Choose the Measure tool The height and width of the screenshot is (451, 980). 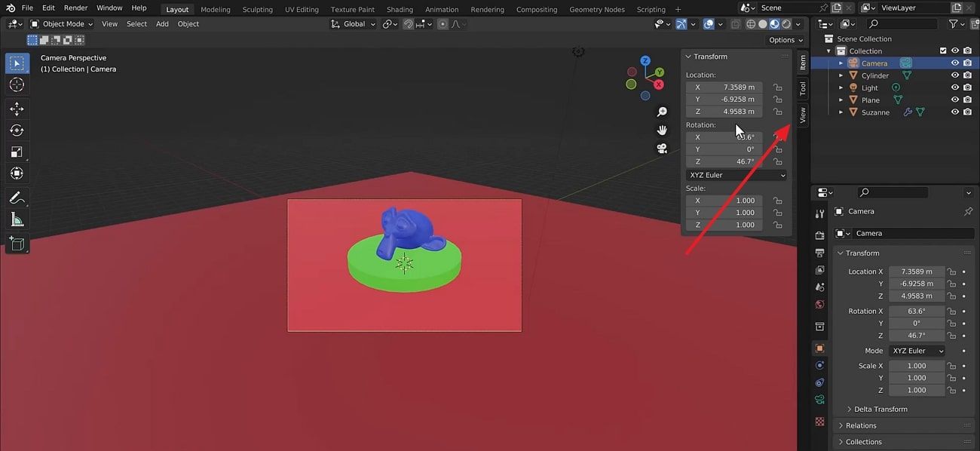(17, 219)
